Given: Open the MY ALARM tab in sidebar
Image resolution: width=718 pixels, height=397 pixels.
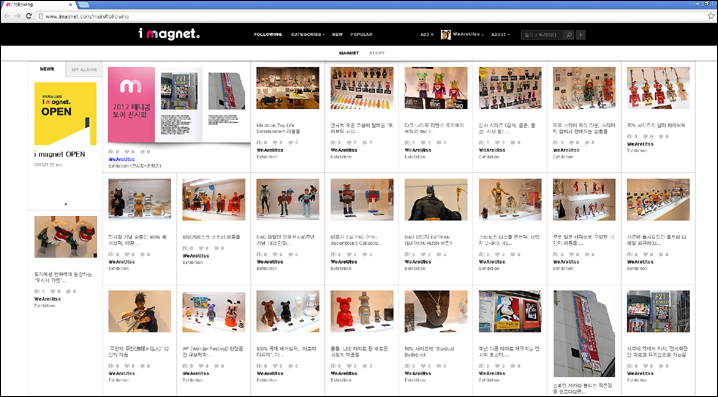Looking at the screenshot, I should tap(84, 70).
